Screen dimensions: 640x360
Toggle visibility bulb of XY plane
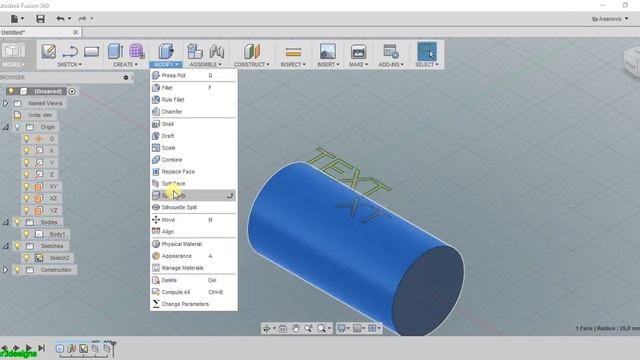pyautogui.click(x=27, y=187)
